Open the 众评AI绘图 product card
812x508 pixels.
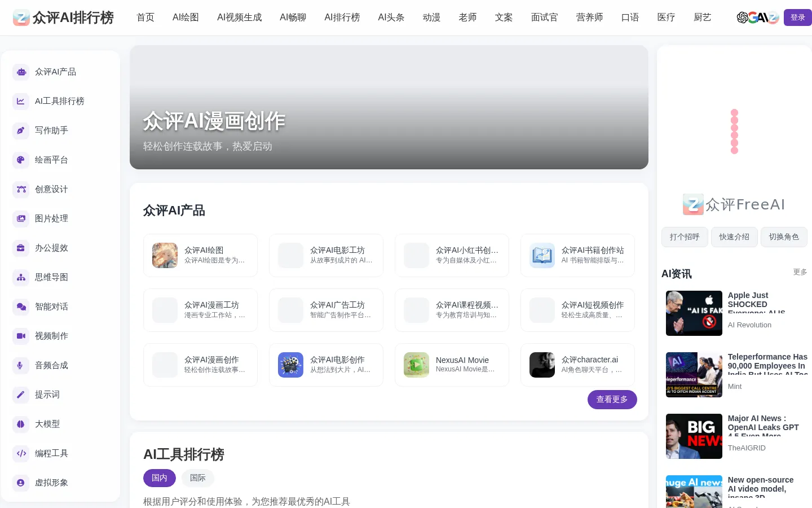[x=201, y=256]
